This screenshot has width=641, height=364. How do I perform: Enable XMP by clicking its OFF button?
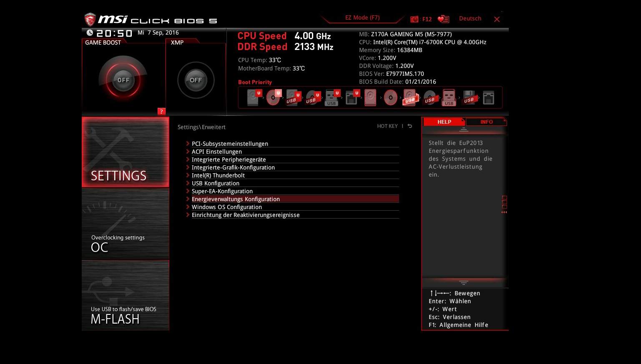point(196,80)
